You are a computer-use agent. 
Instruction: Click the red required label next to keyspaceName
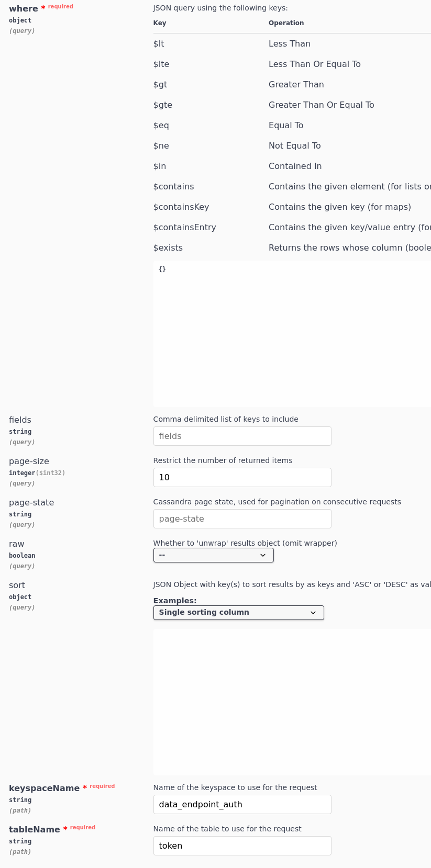coord(102,786)
